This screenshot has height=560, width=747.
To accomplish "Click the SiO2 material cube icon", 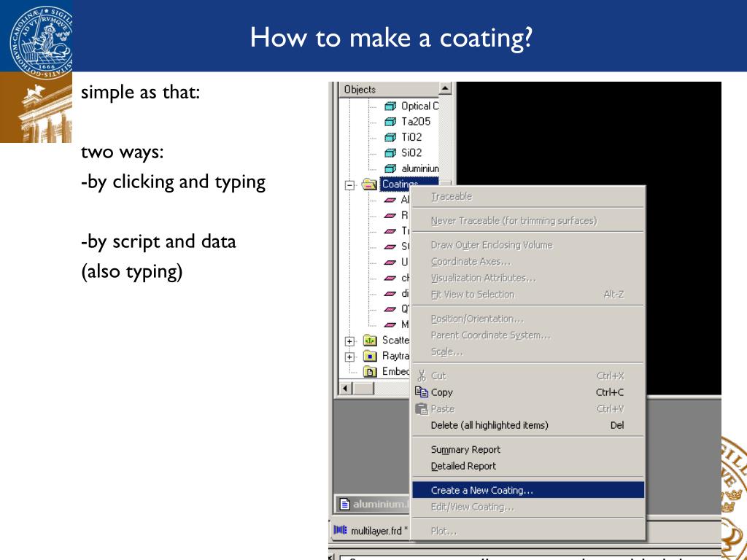I will [390, 153].
